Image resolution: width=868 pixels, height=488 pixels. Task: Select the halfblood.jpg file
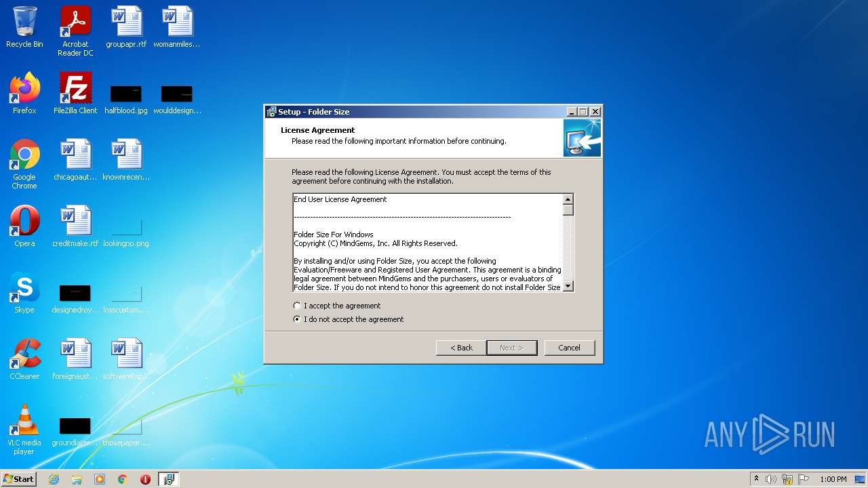(x=126, y=99)
